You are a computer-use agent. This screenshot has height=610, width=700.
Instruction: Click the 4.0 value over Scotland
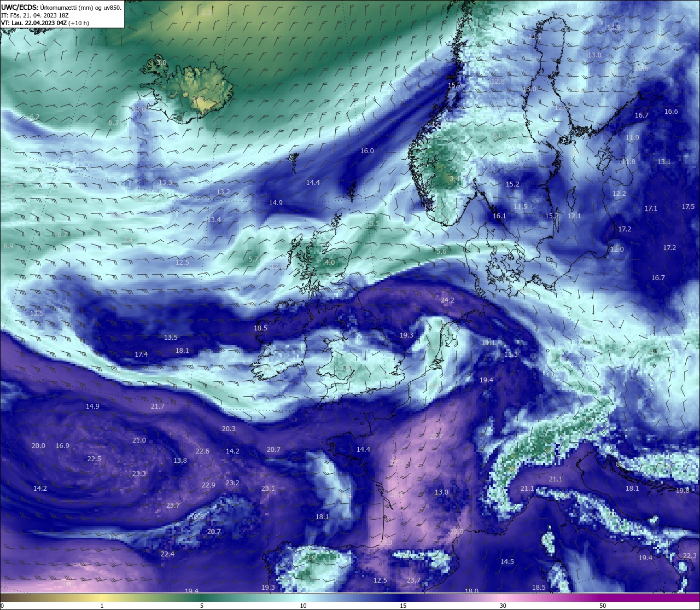pos(330,263)
